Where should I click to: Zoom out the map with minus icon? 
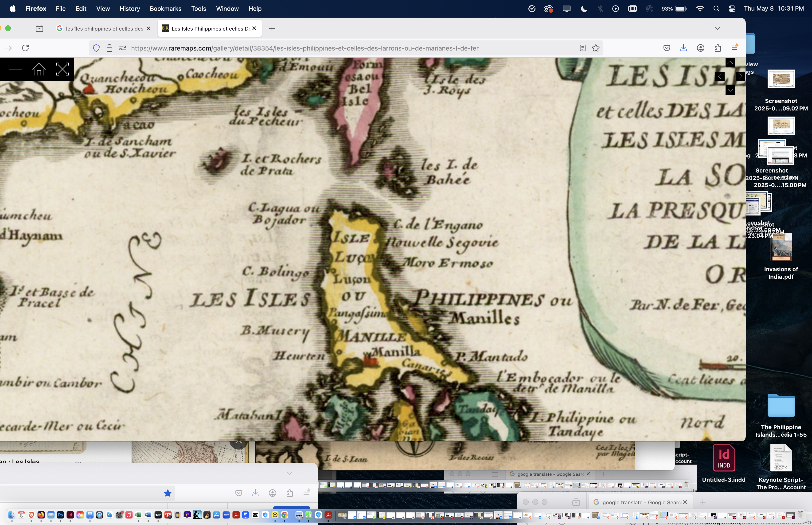[15, 69]
